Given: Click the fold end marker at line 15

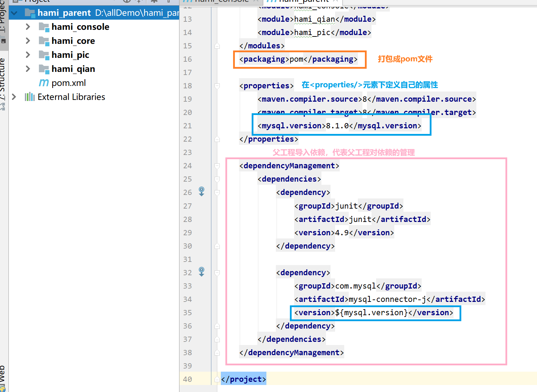Looking at the screenshot, I should pyautogui.click(x=217, y=46).
